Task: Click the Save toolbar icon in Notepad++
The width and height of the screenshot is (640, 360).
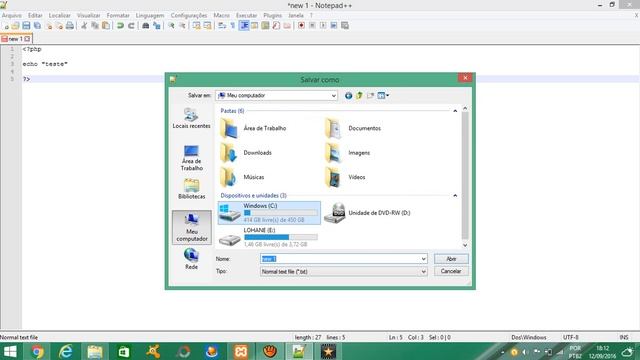Action: coord(27,26)
